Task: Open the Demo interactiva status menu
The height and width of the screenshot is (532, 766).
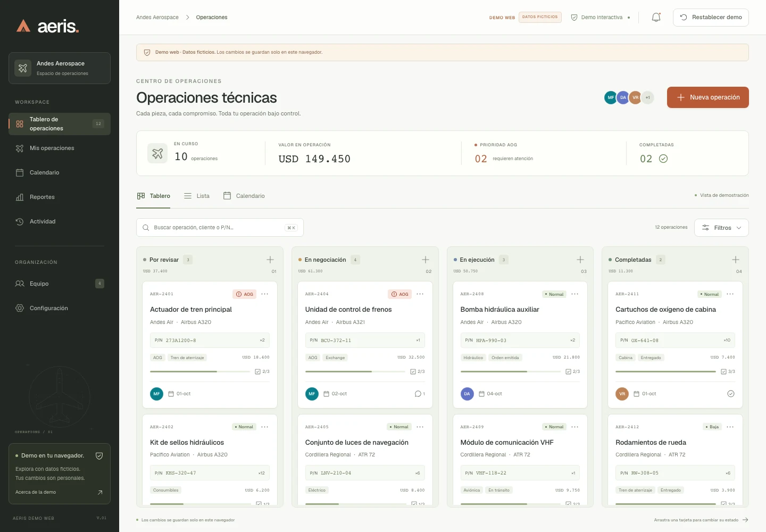Action: tap(601, 18)
